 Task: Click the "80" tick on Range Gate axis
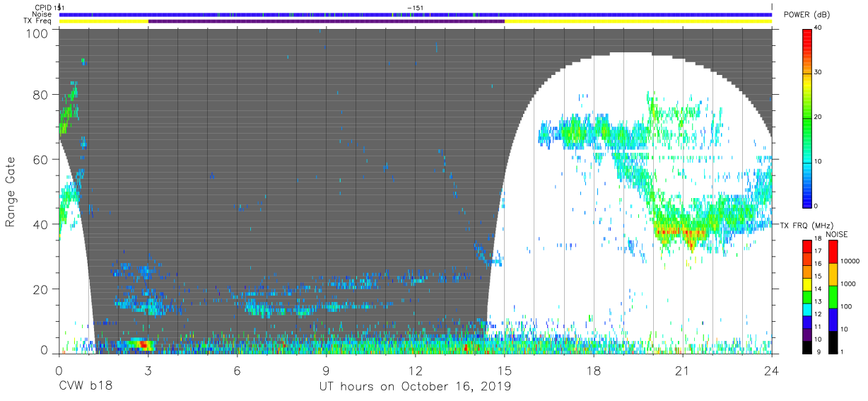[40, 94]
